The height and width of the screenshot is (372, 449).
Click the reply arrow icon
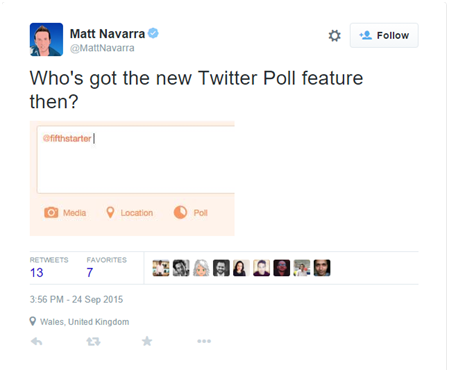(37, 341)
